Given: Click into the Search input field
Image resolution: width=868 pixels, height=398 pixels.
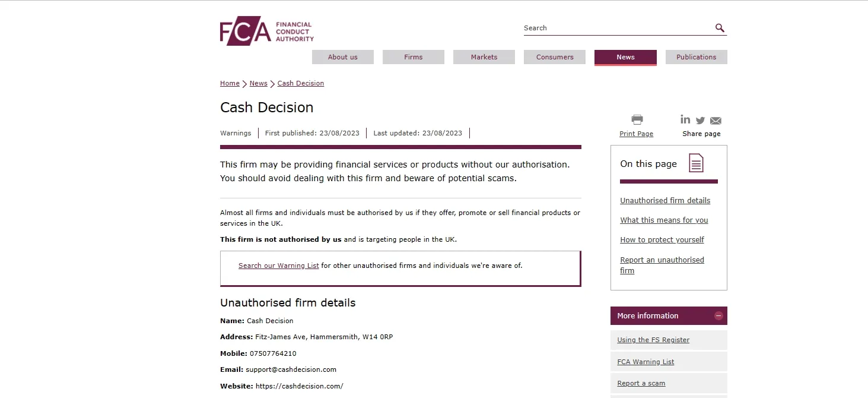Looking at the screenshot, I should point(617,28).
